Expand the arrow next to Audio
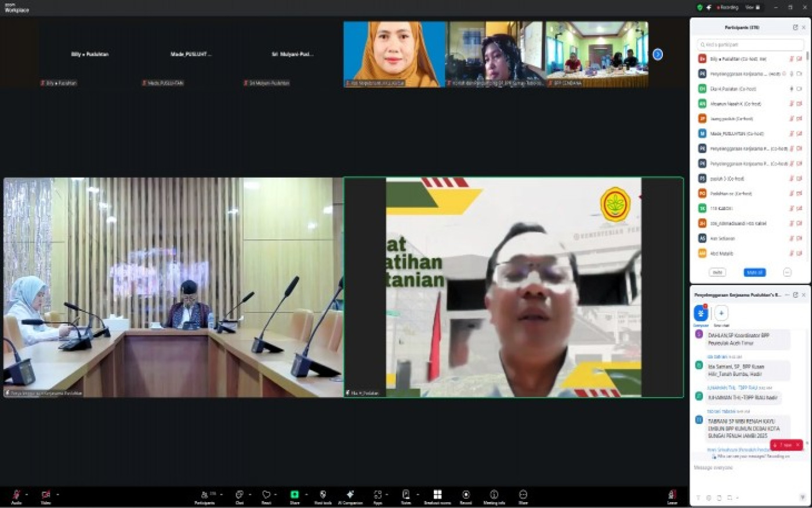812x508 pixels. (x=27, y=495)
